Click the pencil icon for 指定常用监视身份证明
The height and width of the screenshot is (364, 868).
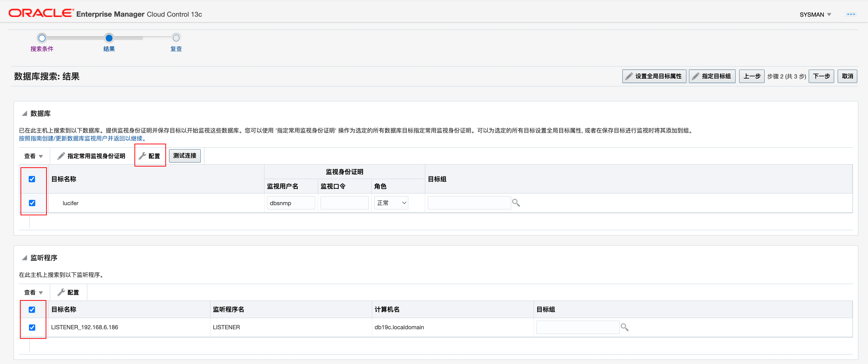(x=61, y=156)
